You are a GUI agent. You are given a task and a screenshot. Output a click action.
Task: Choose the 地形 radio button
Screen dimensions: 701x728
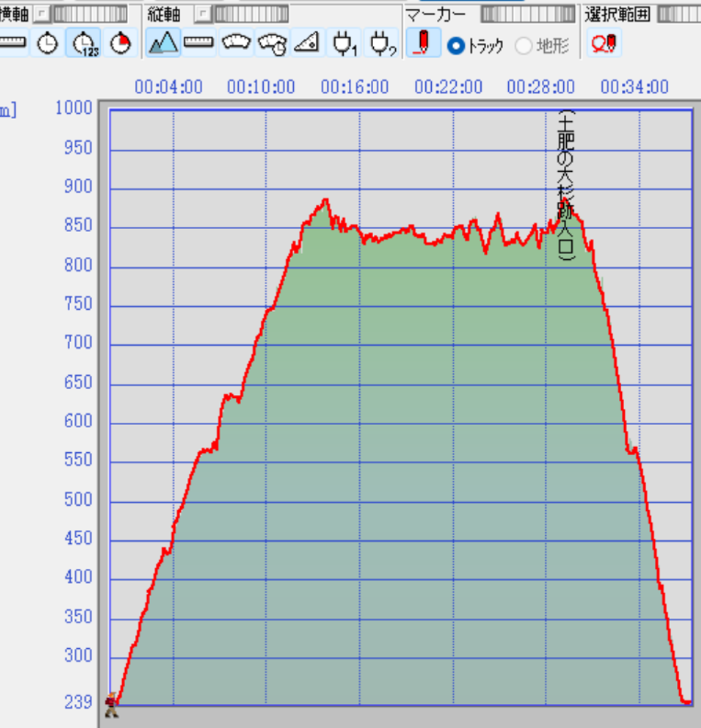tap(524, 45)
